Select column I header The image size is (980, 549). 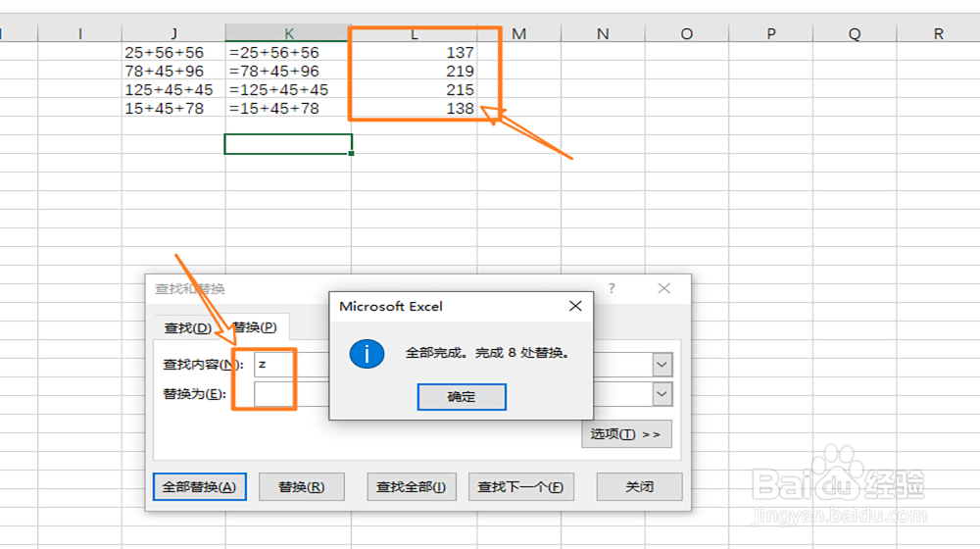coord(80,33)
